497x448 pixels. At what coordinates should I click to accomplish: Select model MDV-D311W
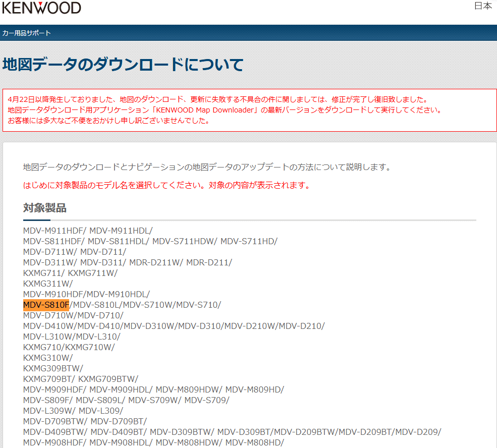pos(48,262)
